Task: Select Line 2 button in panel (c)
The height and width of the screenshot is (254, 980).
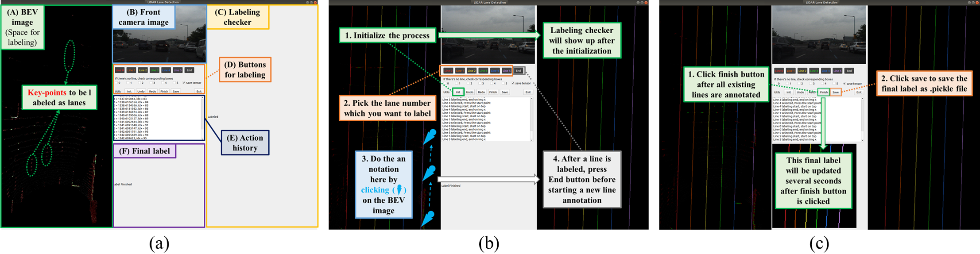Action: [x=802, y=71]
